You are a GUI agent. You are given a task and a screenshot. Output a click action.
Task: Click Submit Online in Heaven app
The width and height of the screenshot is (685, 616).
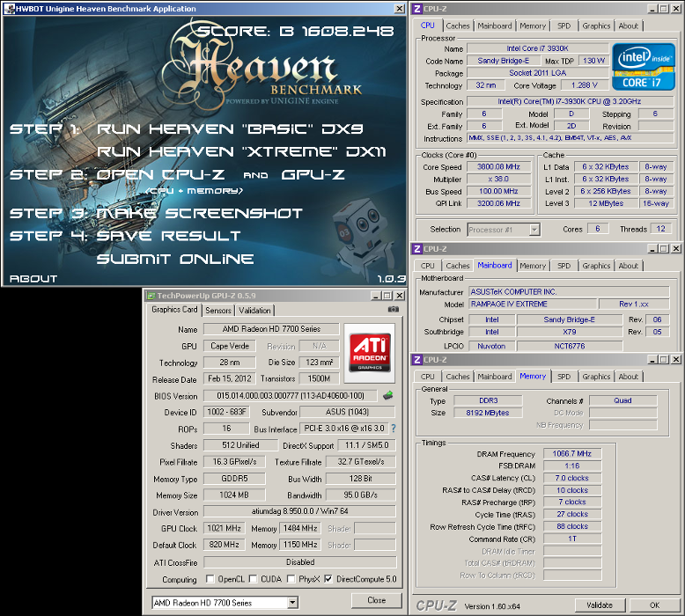tap(174, 259)
